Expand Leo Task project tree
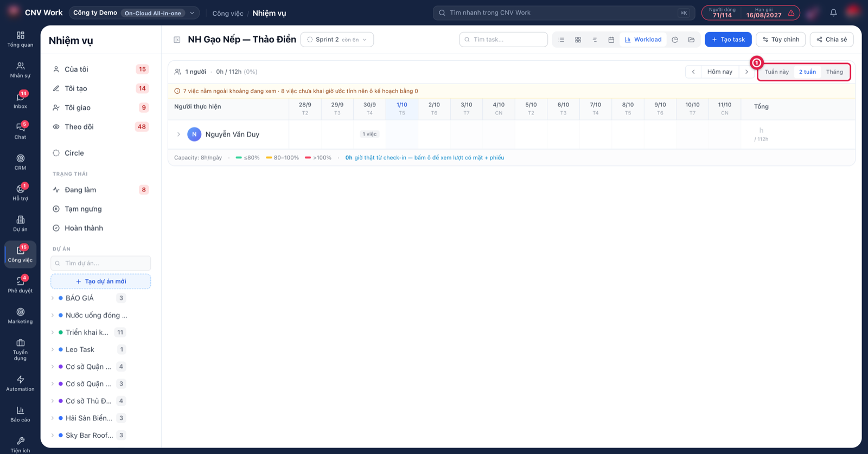 pyautogui.click(x=53, y=350)
